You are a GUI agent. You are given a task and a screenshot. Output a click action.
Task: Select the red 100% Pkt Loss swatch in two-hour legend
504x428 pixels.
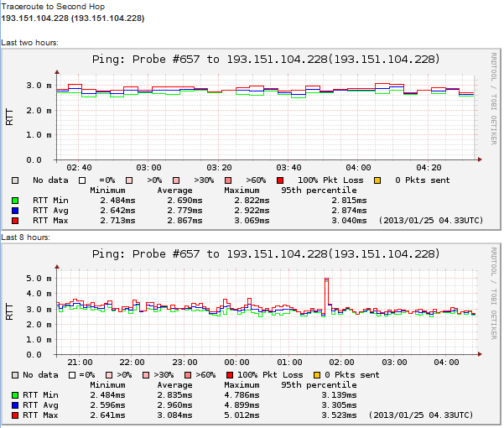click(279, 180)
